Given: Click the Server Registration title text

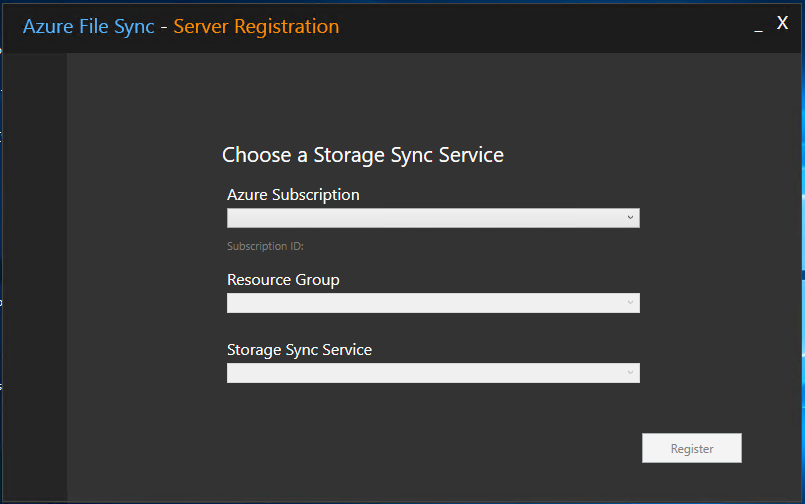Looking at the screenshot, I should tap(256, 27).
